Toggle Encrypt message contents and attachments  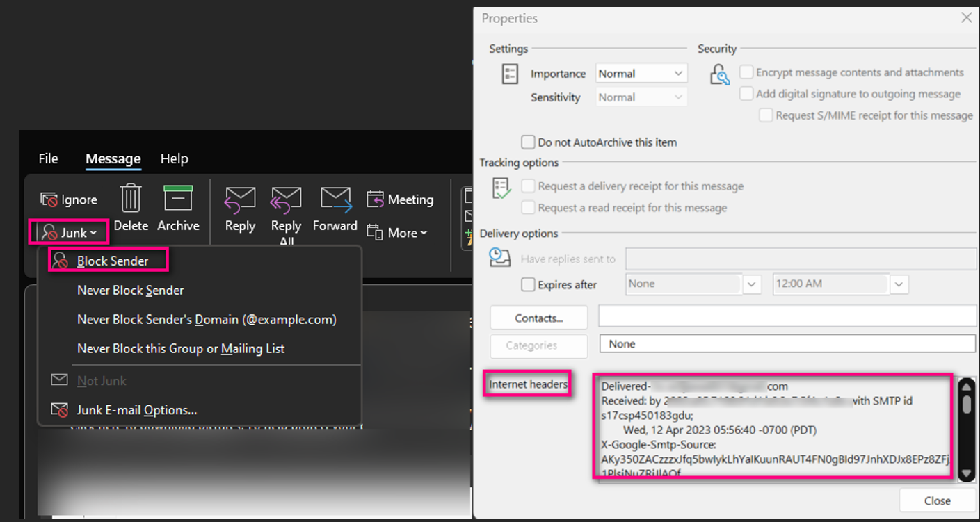pos(746,72)
